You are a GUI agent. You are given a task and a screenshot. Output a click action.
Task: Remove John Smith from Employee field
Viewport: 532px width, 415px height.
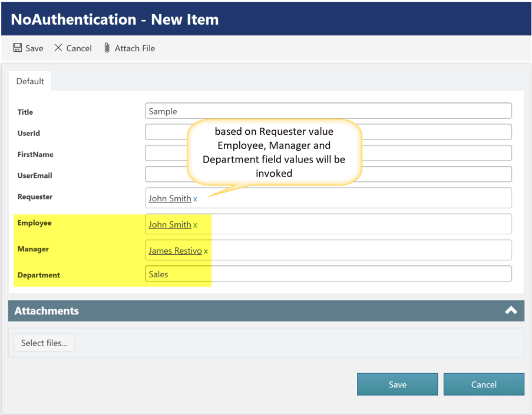196,225
